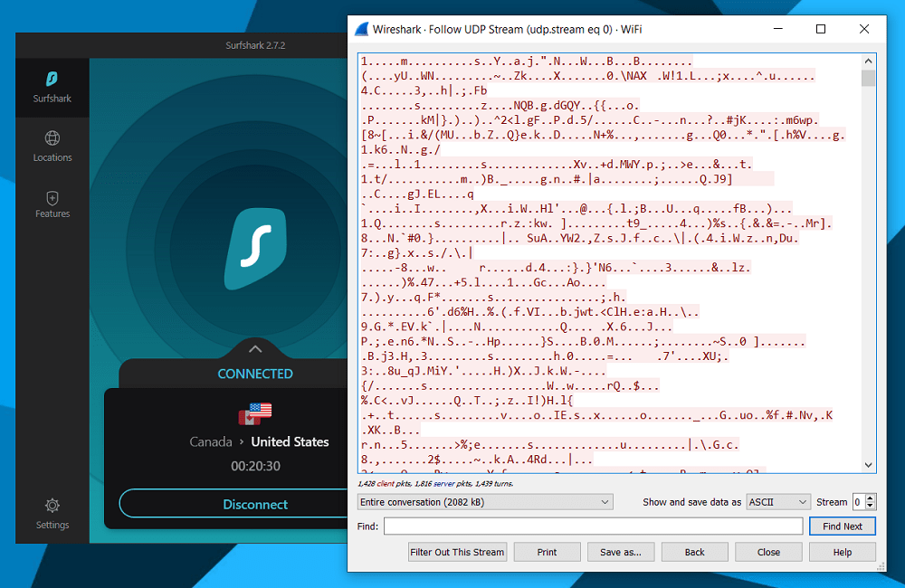Open the Entire conversation dropdown
The height and width of the screenshot is (588, 905).
click(x=485, y=502)
